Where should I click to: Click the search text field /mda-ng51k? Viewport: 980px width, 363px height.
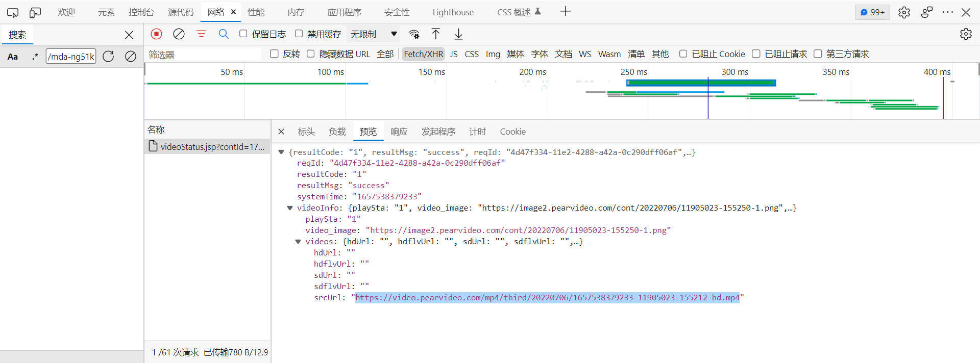tap(71, 57)
